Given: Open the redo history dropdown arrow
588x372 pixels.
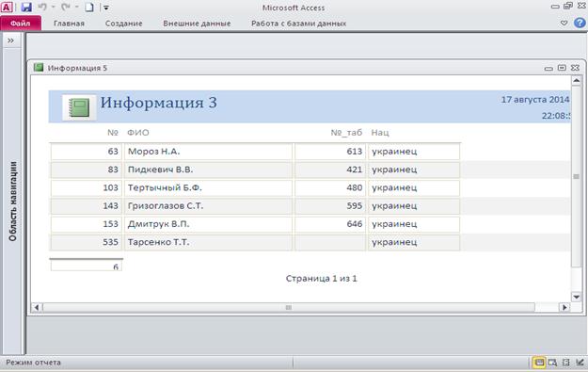Looking at the screenshot, I should (76, 7).
